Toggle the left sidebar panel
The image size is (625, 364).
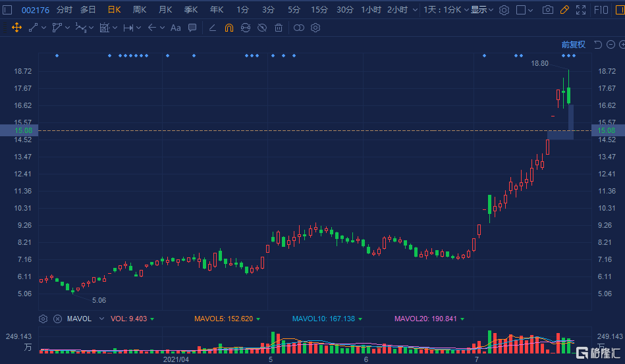click(8, 10)
